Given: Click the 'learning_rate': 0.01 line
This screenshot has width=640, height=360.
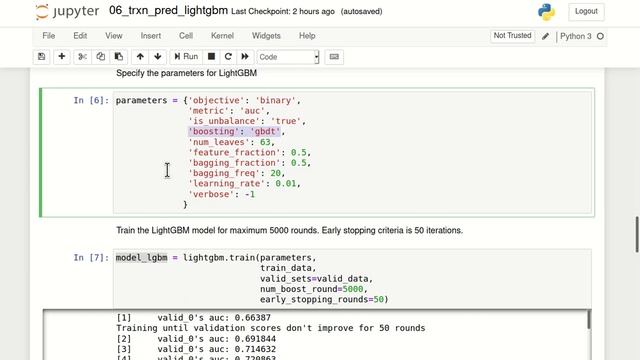Looking at the screenshot, I should (244, 184).
